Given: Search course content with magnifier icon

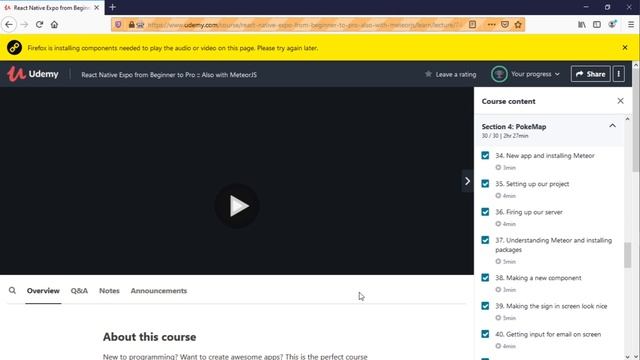Looking at the screenshot, I should point(12,290).
